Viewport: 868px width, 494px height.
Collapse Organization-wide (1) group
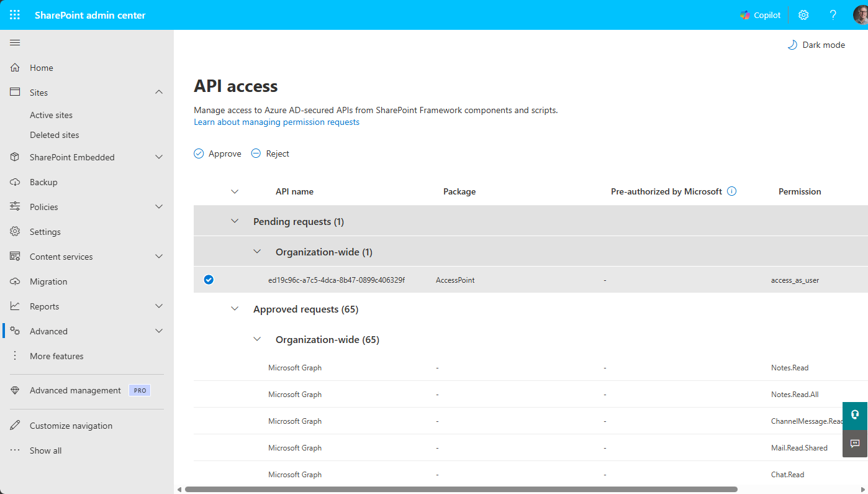[257, 252]
